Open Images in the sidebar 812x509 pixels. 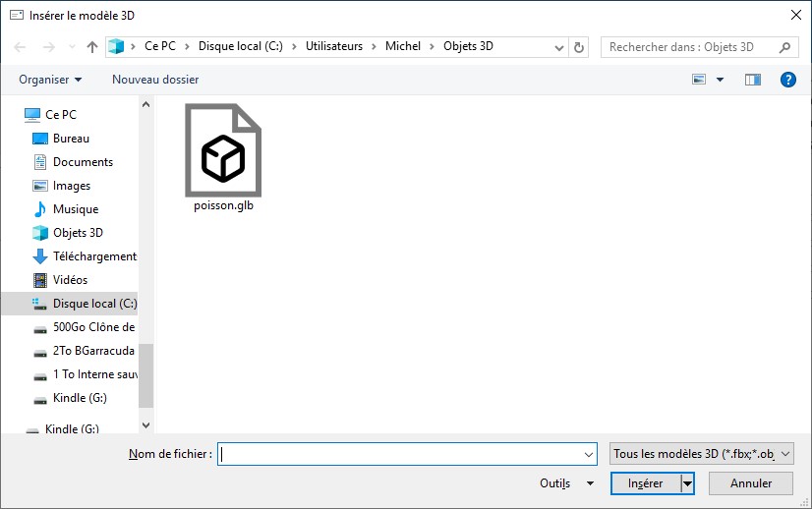[72, 186]
